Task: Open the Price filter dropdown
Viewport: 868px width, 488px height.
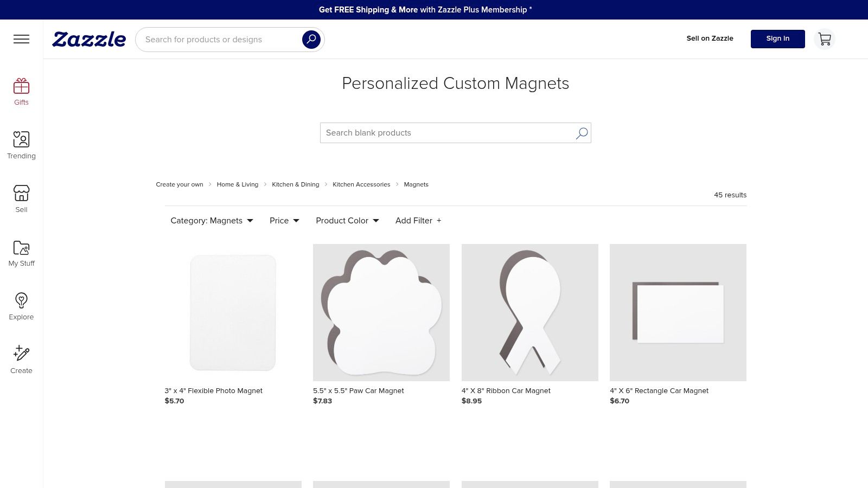Action: [284, 221]
